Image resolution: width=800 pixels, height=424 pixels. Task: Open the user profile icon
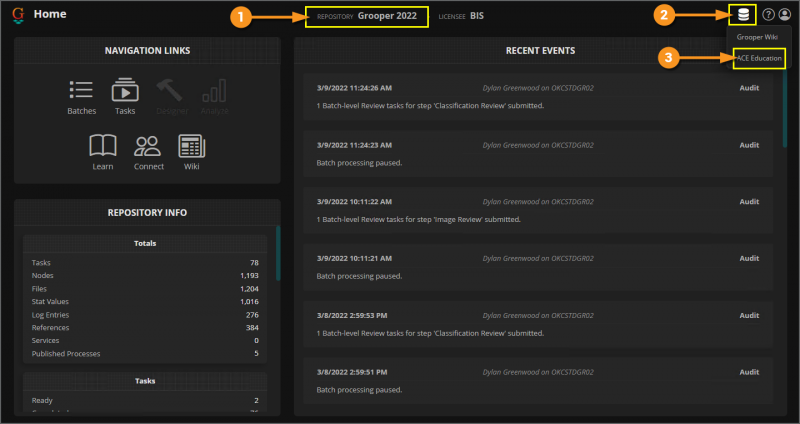click(784, 15)
